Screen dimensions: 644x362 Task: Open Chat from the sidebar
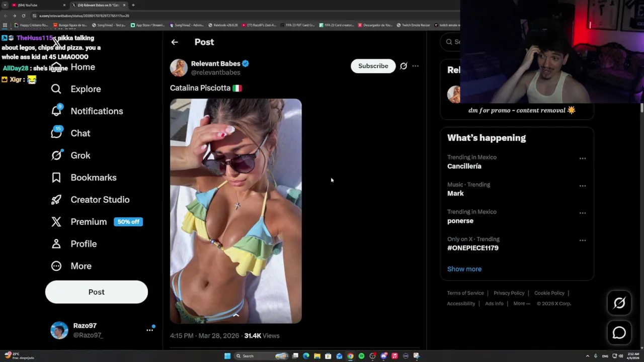pos(70,133)
